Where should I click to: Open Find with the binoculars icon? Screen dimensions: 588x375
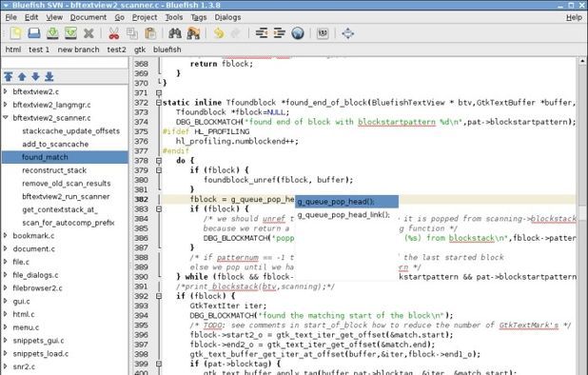pos(175,33)
